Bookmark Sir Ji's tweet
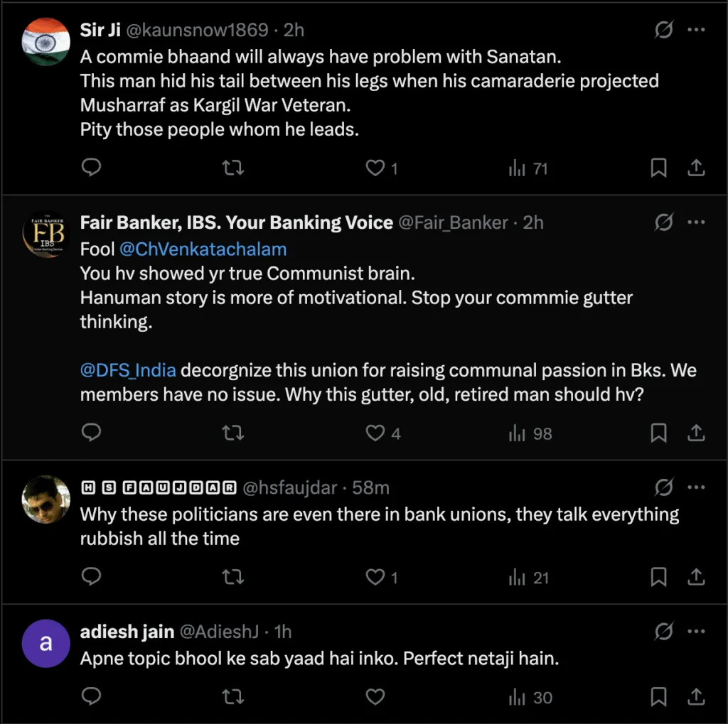 point(659,168)
